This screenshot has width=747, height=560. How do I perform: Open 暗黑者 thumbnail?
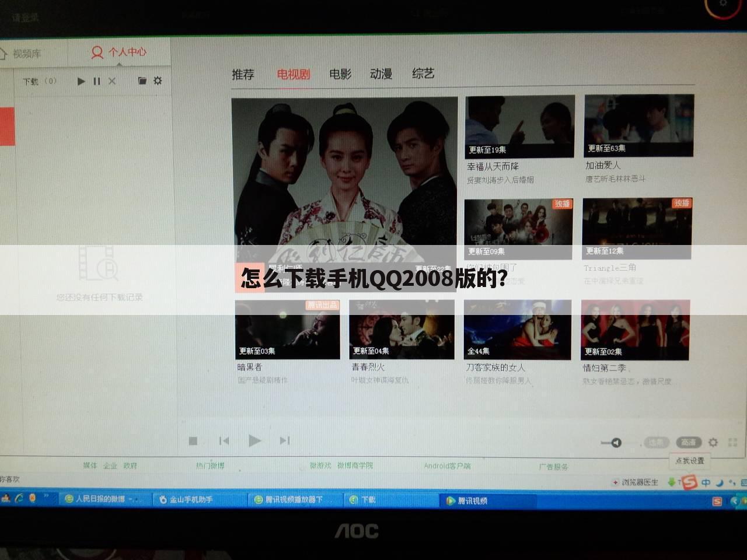pos(287,330)
